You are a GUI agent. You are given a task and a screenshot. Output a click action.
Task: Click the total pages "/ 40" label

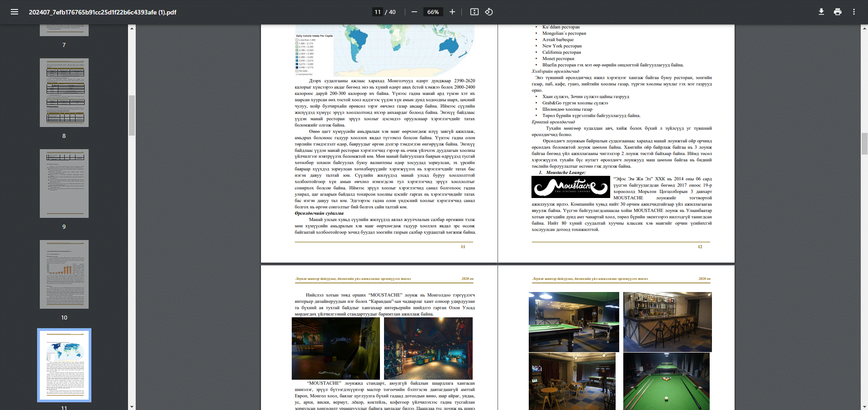coord(390,12)
